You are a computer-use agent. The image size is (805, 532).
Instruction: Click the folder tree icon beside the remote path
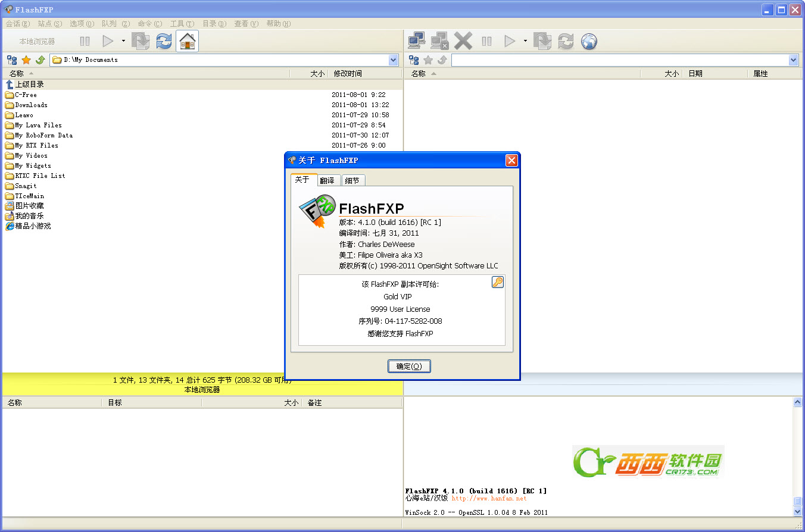tap(414, 60)
